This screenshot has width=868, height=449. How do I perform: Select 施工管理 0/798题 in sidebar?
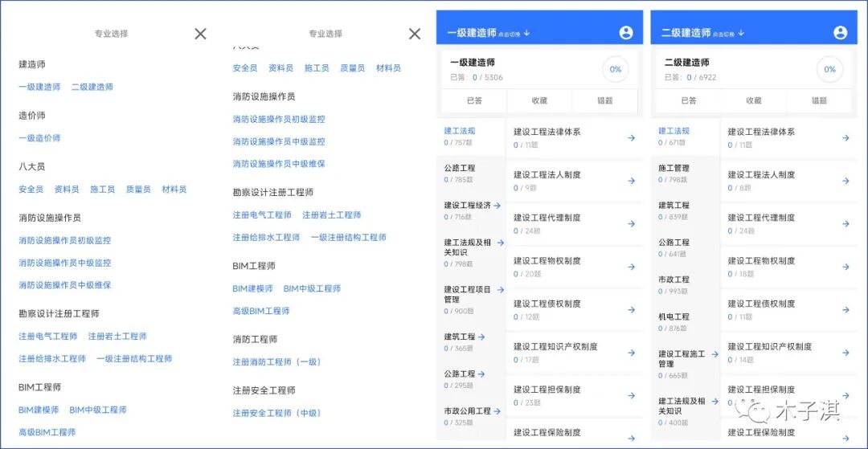pyautogui.click(x=686, y=173)
